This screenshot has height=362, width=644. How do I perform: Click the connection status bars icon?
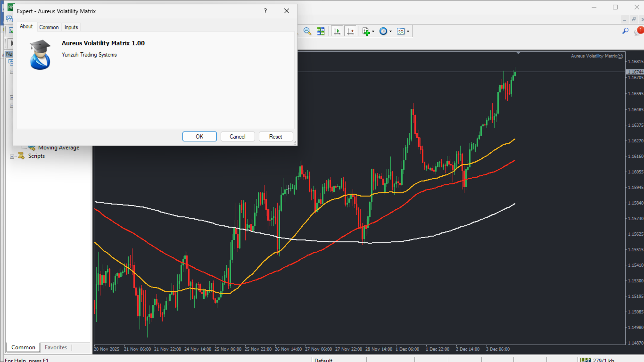click(x=585, y=361)
